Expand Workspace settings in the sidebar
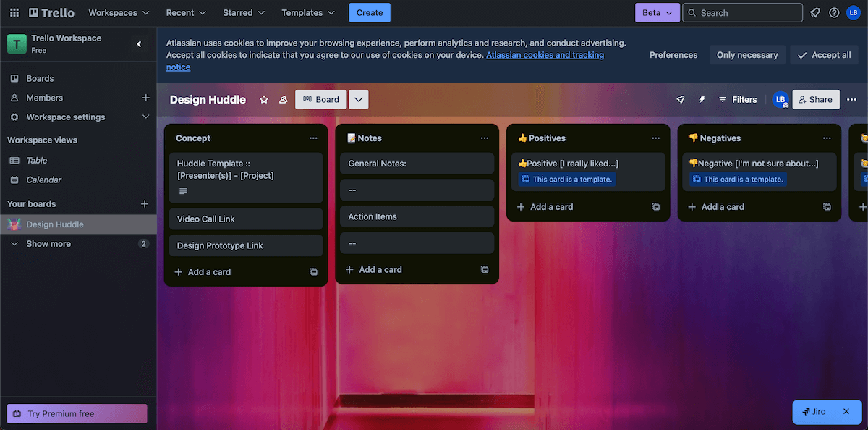Viewport: 868px width, 430px height. [145, 117]
